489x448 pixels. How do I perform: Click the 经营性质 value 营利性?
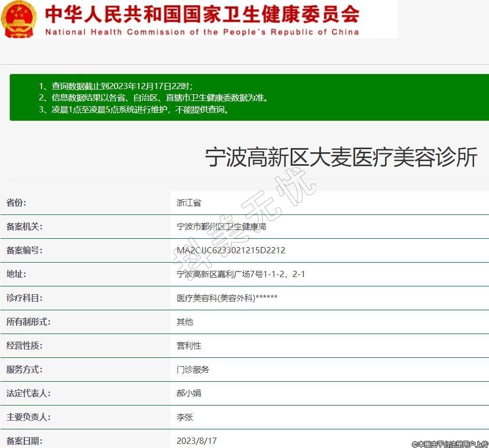(x=189, y=345)
